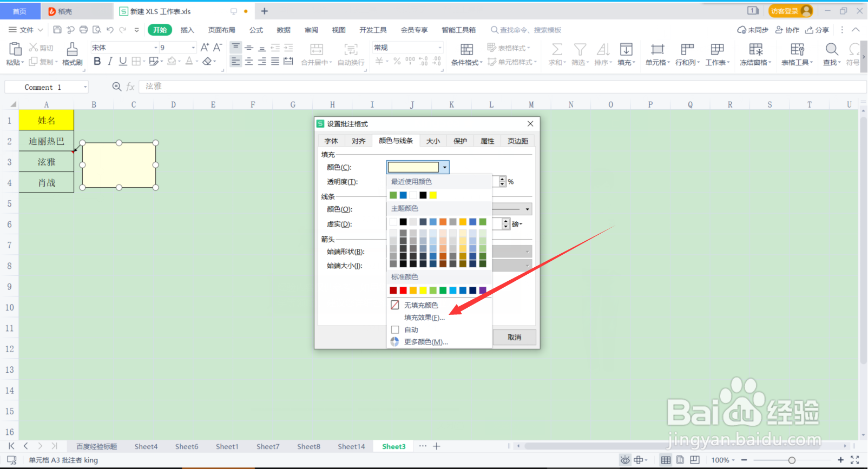868x469 pixels.
Task: Click the Worksheet (工作表) icon
Action: [x=717, y=50]
